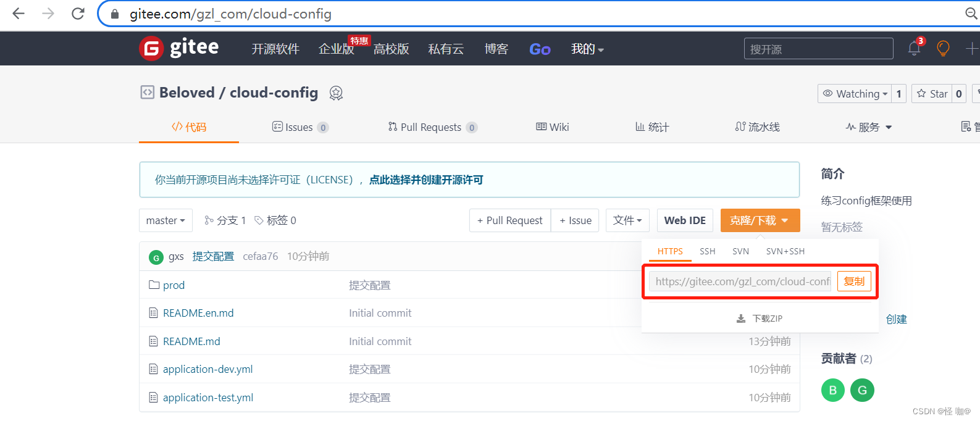Open 私有云 in top navigation

tap(446, 49)
